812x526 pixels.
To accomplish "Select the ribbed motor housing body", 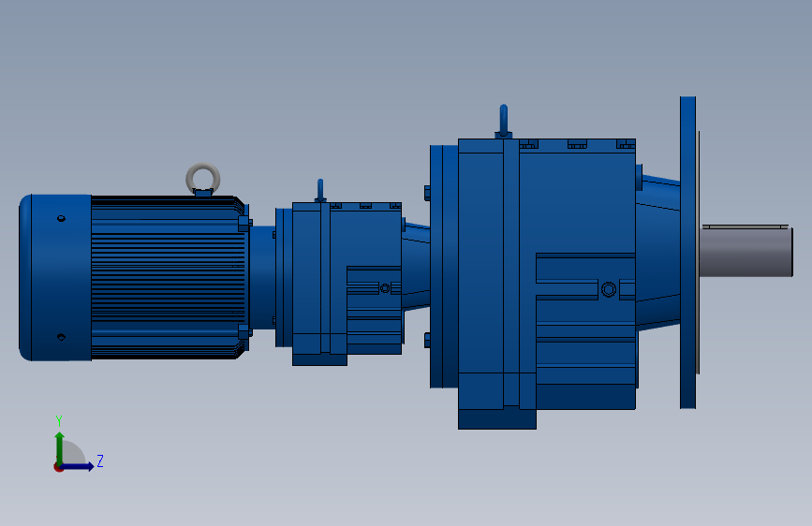I will 169,277.
